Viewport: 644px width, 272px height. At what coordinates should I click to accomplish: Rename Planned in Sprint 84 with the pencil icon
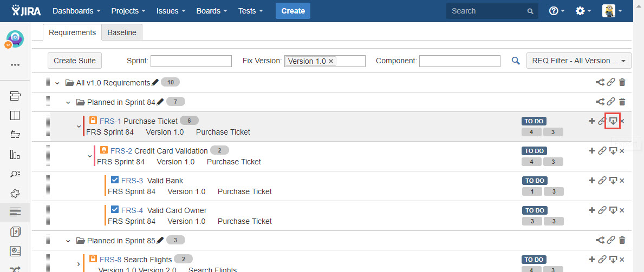[160, 102]
